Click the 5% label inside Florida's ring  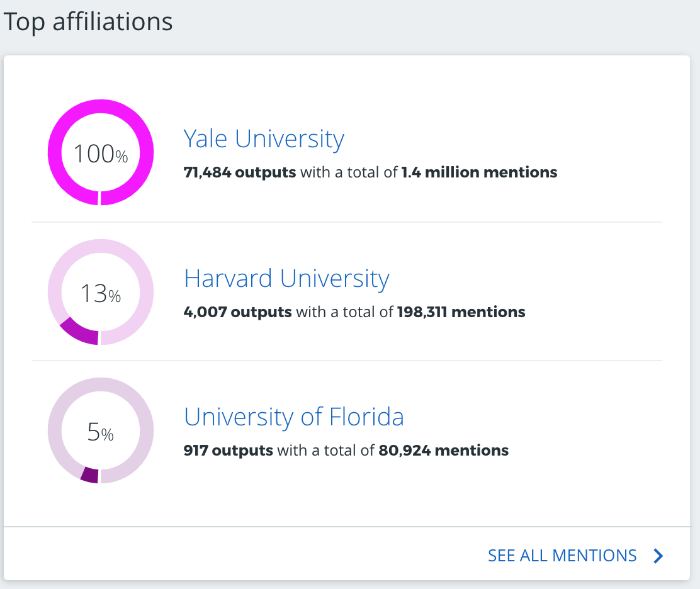(x=101, y=433)
